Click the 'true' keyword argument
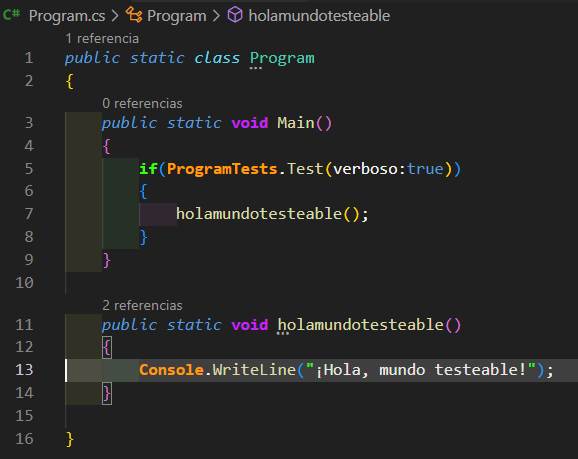This screenshot has height=459, width=578. 425,169
